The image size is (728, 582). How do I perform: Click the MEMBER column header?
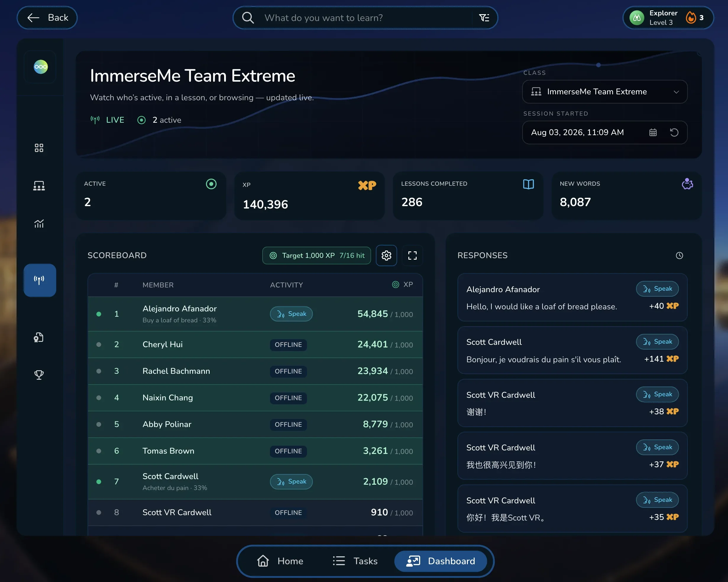pyautogui.click(x=158, y=285)
